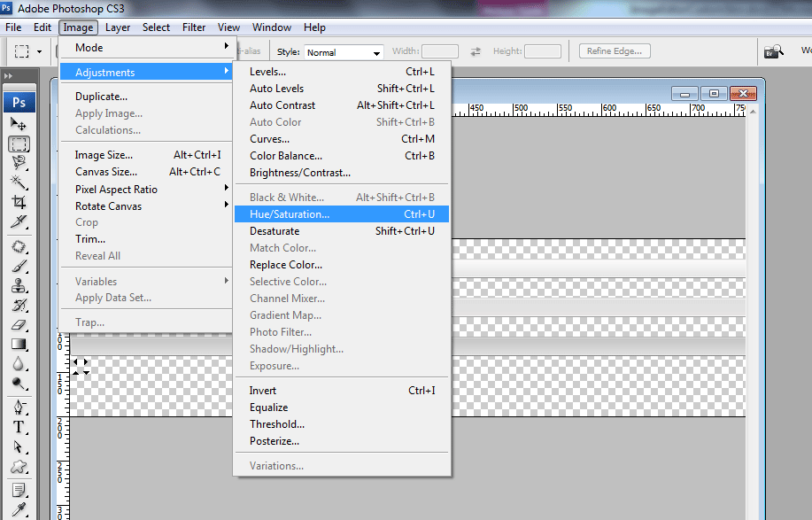This screenshot has height=520, width=812.
Task: Choose Trim... from the Image menu
Action: 147,239
